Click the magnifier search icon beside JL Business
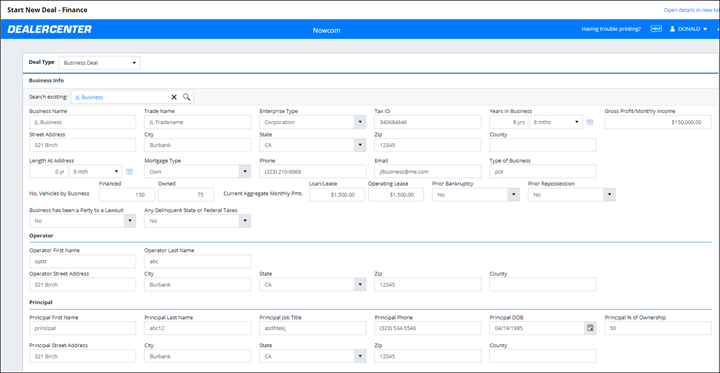Screen dimensions: 720x373 pyautogui.click(x=186, y=97)
